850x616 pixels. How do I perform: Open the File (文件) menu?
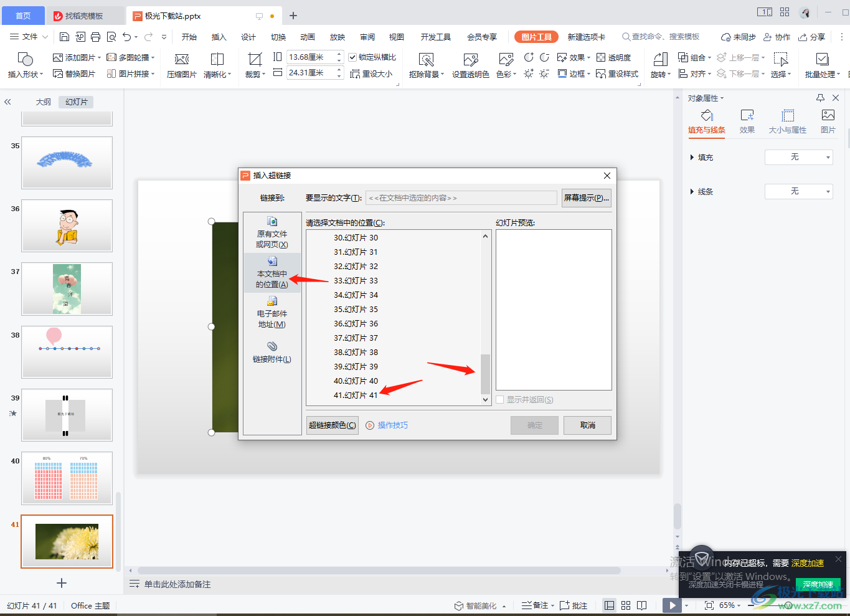pos(29,37)
